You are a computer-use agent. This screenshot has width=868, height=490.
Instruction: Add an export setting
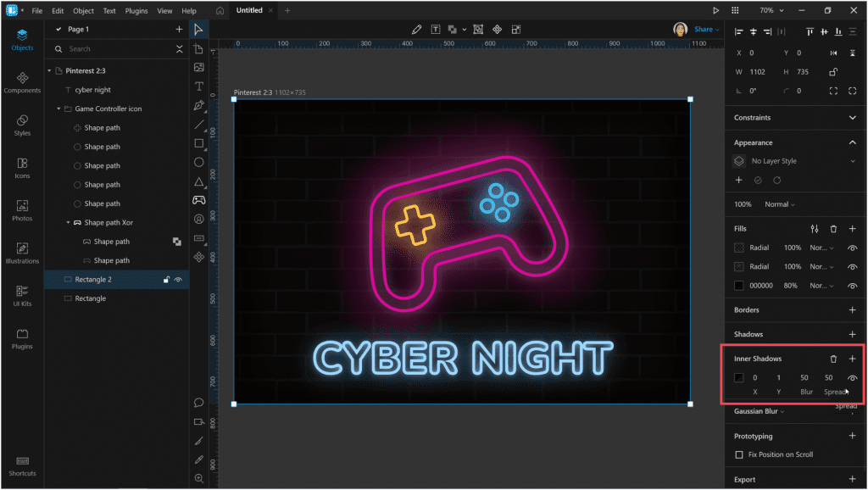[853, 480]
